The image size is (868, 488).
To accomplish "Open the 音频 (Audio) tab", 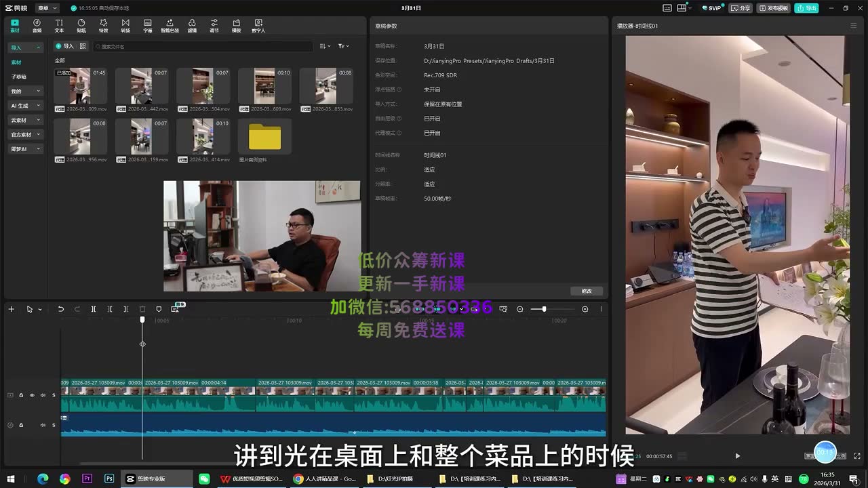I will (x=37, y=26).
